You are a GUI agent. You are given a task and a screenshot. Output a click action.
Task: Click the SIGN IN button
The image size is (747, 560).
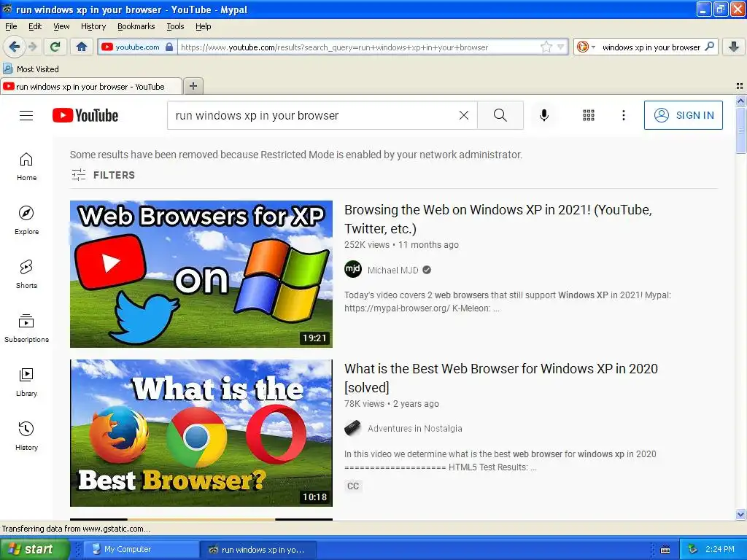pyautogui.click(x=683, y=115)
